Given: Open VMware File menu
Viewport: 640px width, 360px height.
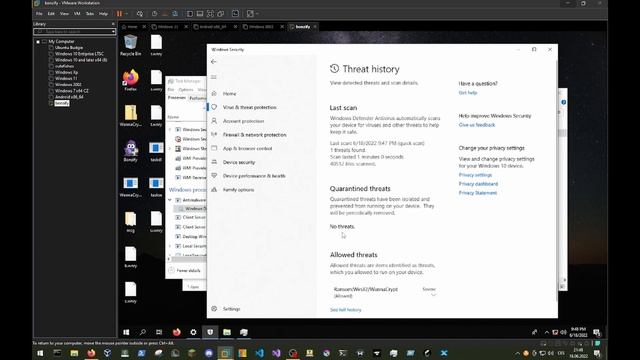Looking at the screenshot, I should point(39,14).
